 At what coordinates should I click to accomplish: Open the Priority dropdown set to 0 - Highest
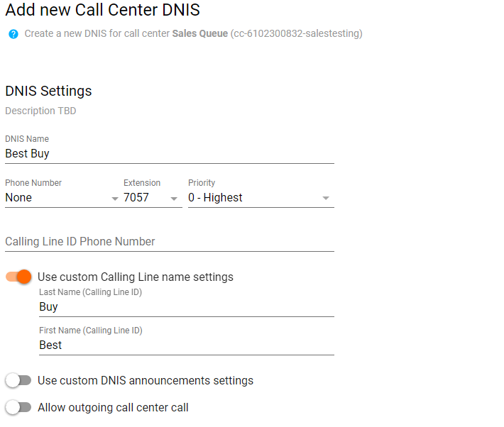[x=260, y=198]
